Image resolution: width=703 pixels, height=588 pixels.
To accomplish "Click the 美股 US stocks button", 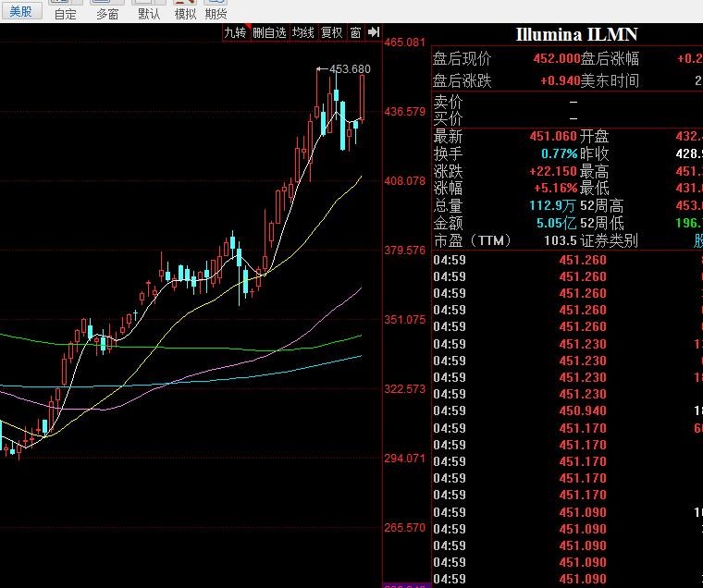I will coord(21,11).
